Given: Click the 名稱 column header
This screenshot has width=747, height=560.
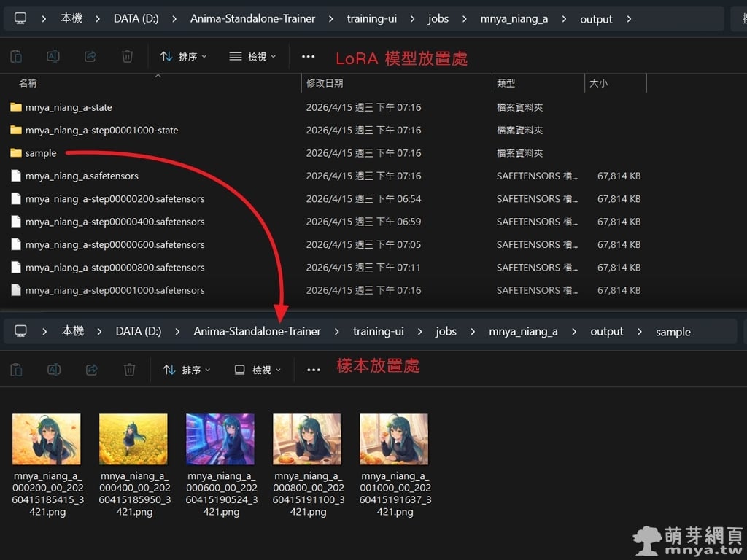Looking at the screenshot, I should 28,83.
